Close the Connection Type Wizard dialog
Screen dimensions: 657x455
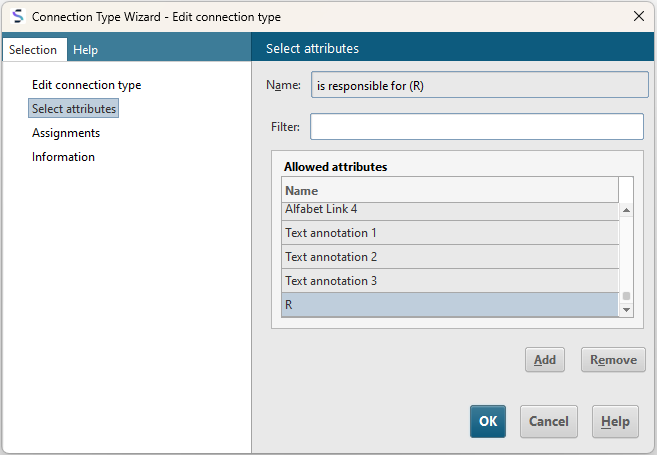click(639, 16)
